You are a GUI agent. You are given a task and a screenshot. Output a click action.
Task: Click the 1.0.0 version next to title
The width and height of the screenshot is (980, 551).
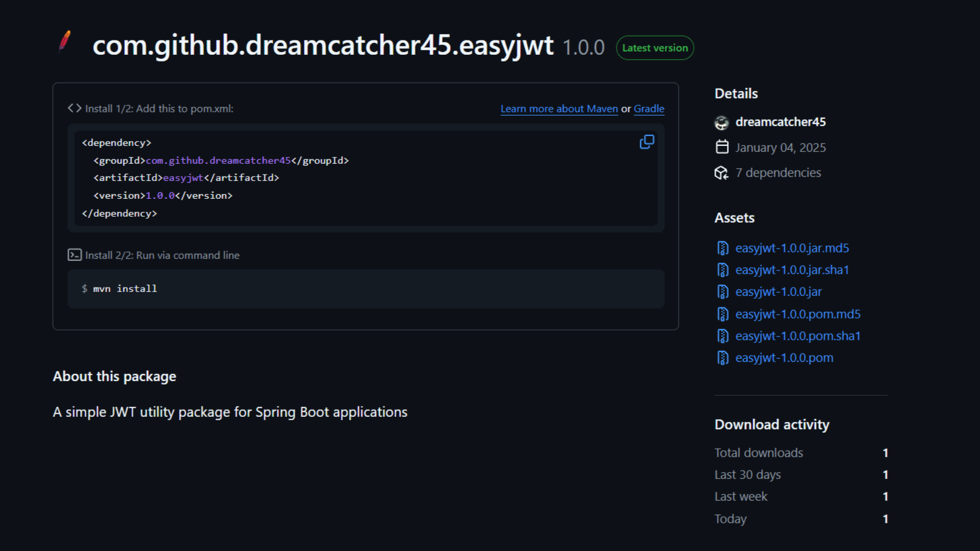[584, 48]
